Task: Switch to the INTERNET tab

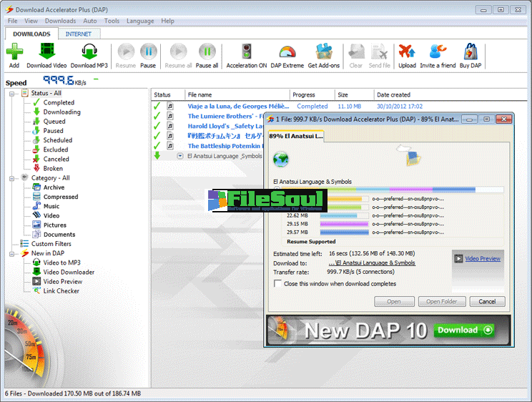Action: pyautogui.click(x=78, y=34)
